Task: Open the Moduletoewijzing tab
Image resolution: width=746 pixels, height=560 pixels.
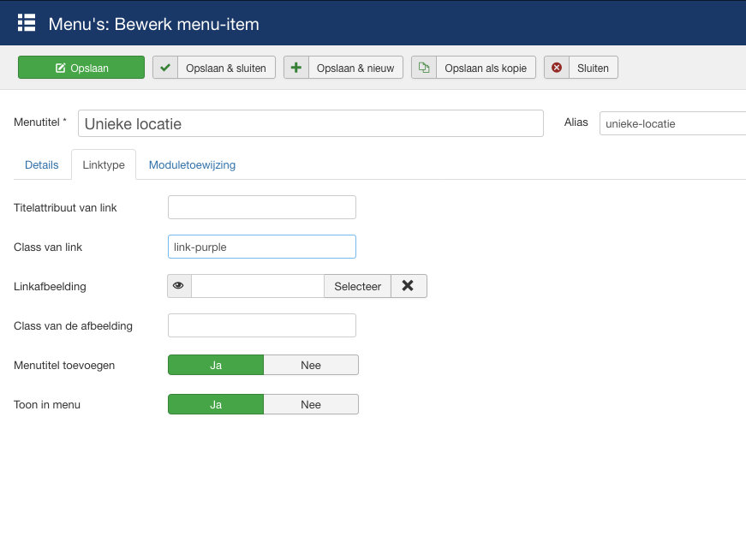Action: 192,164
